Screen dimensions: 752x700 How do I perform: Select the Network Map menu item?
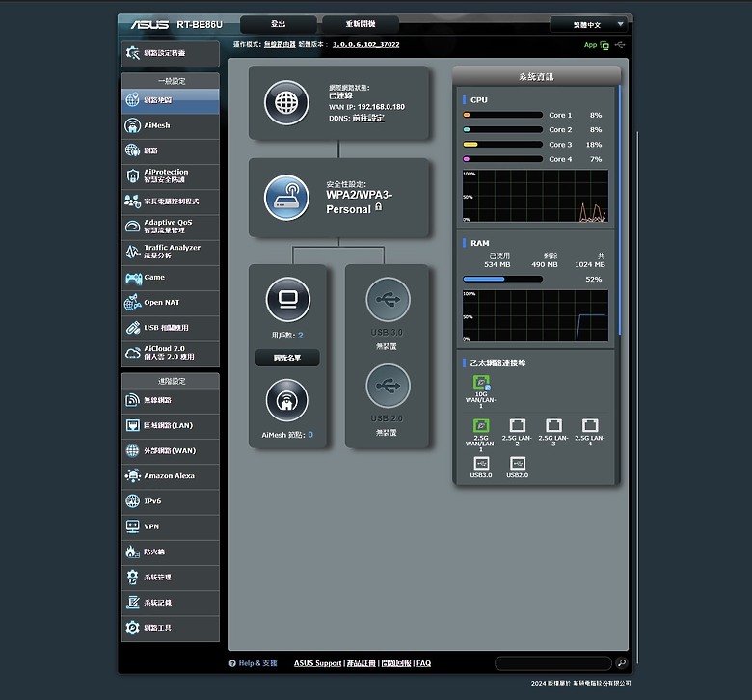(x=171, y=100)
